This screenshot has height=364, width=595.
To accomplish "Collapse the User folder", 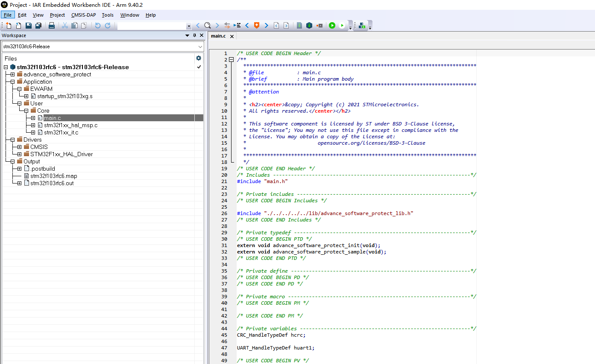I will tap(19, 103).
